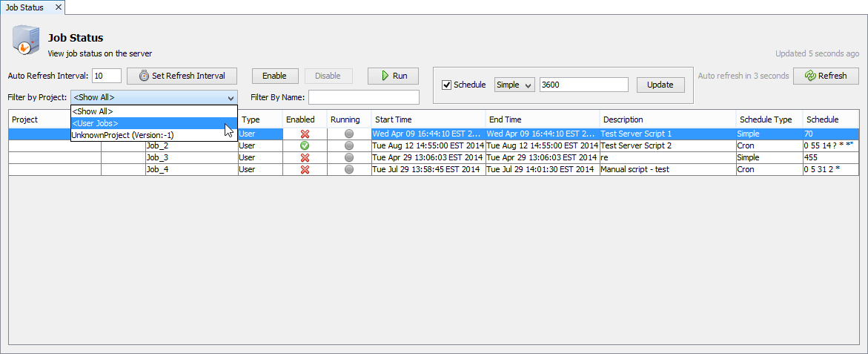The width and height of the screenshot is (868, 354).
Task: Click the green check enabled icon for Job_2
Action: (x=304, y=145)
